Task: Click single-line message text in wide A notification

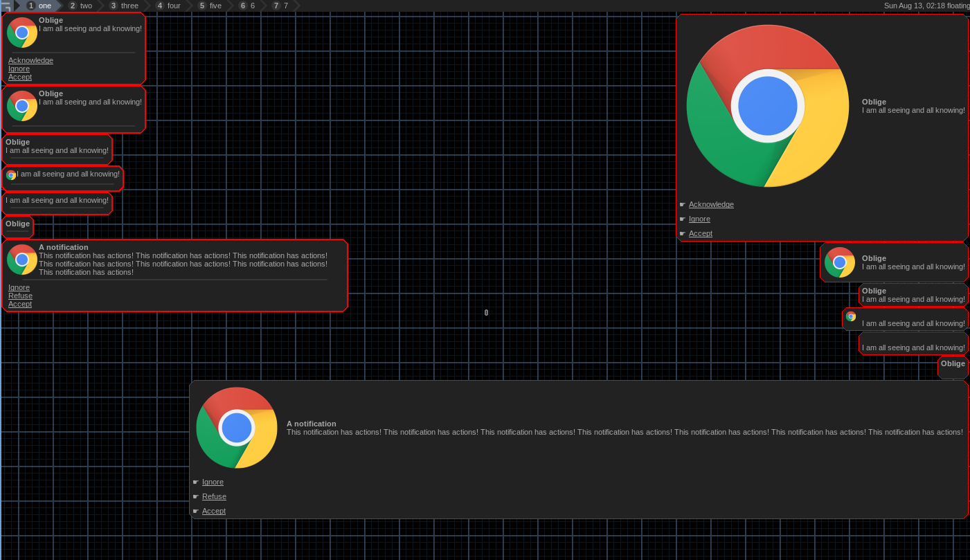Action: (x=625, y=432)
